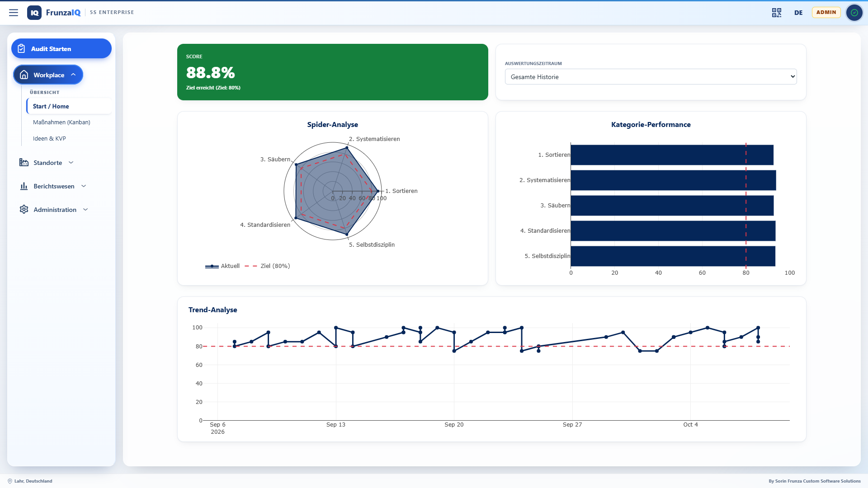Click the Standorte factory icon
Screen dimensions: 868x488
[24, 163]
